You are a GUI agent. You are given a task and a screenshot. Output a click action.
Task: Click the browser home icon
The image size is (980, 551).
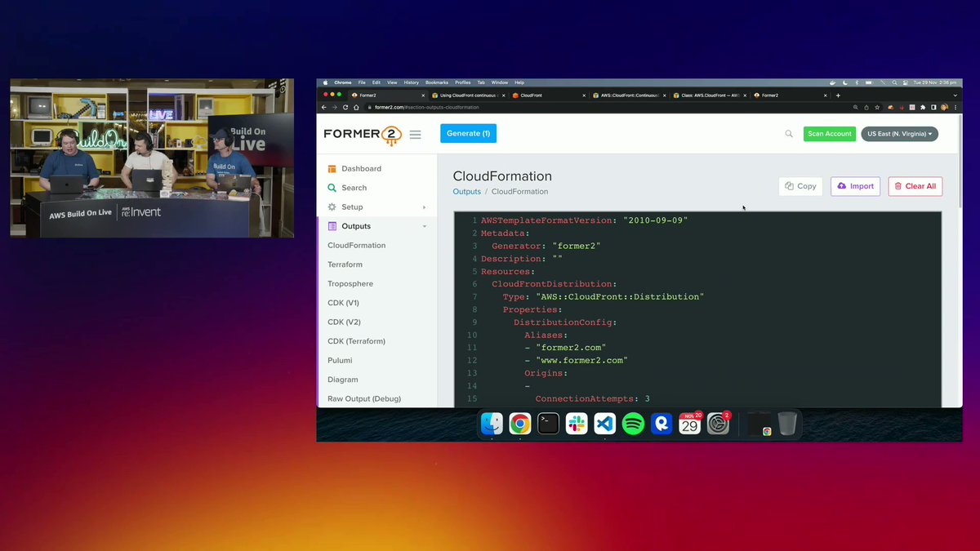(357, 107)
